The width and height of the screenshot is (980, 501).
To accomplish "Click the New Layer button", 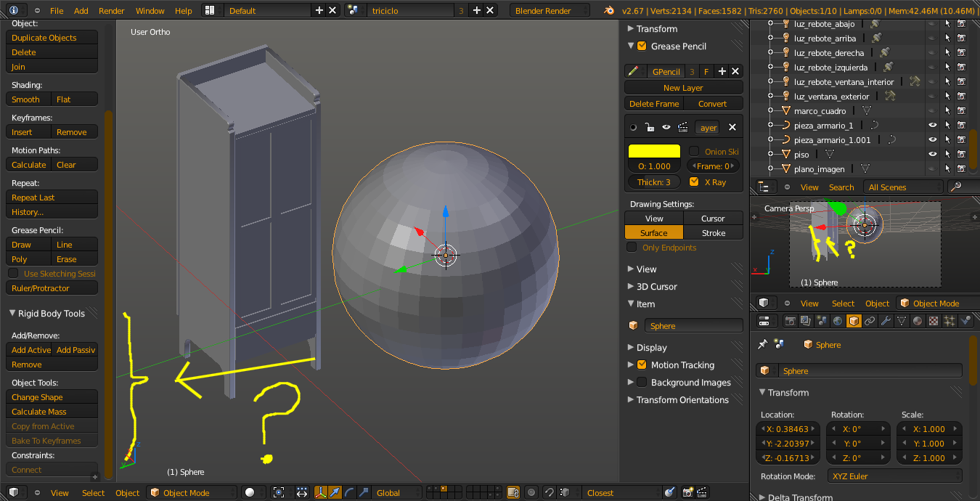I will (684, 87).
